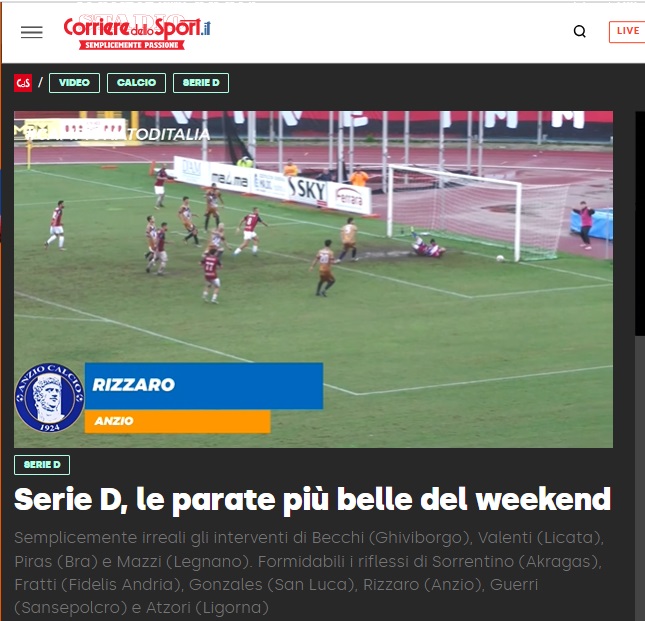Open the SERIE D tag below the video
The width and height of the screenshot is (645, 621).
coord(42,465)
